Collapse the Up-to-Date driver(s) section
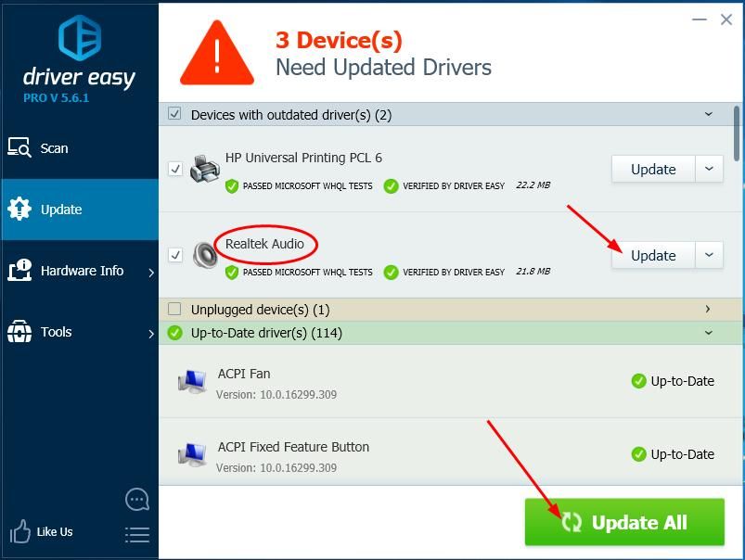The width and height of the screenshot is (745, 560). point(708,333)
